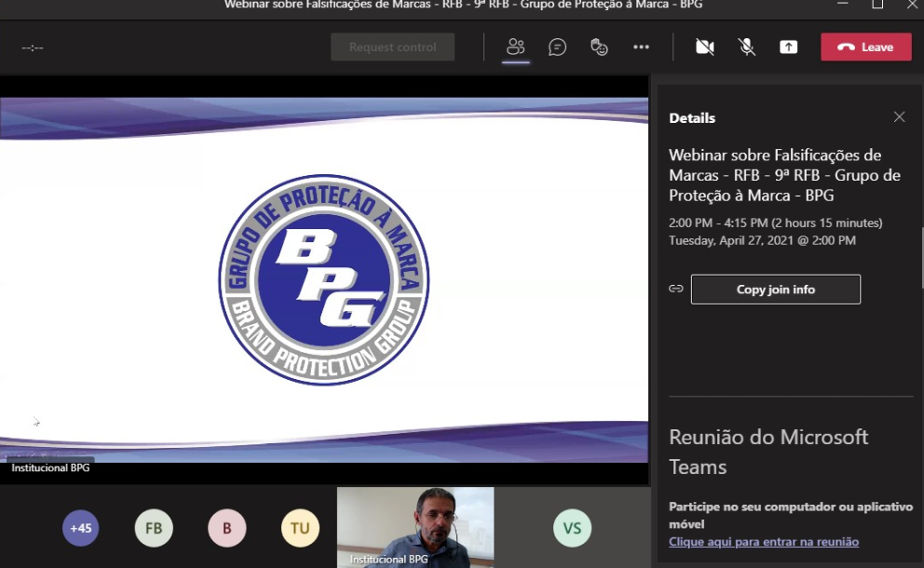Close the Details panel
Image resolution: width=924 pixels, height=568 pixels.
point(899,117)
